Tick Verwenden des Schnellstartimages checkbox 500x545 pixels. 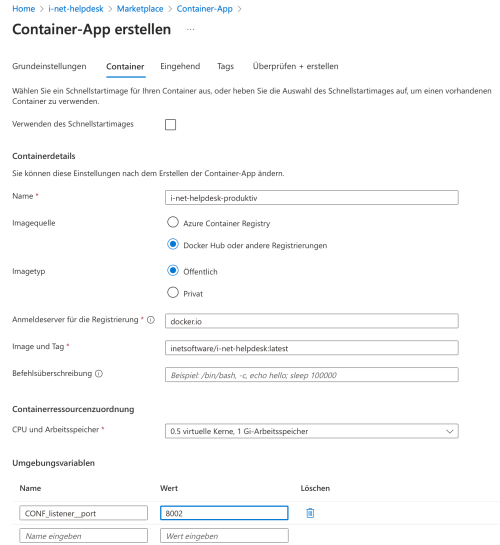[x=170, y=124]
